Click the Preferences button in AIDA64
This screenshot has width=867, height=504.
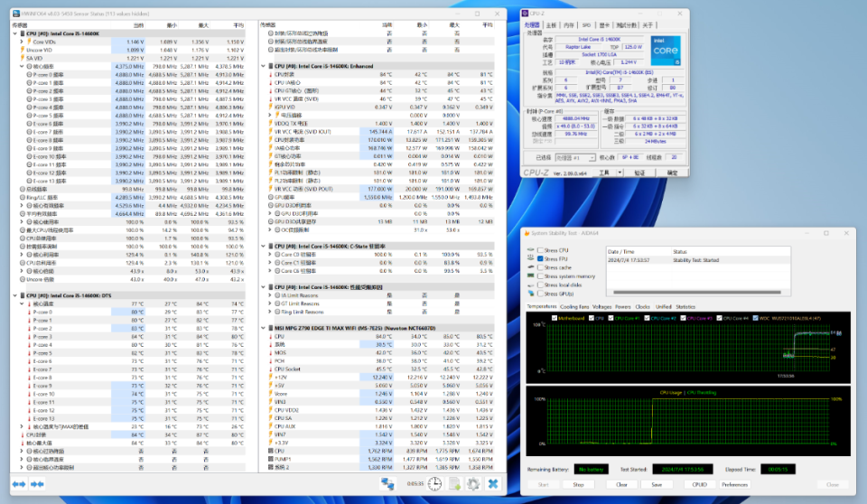pyautogui.click(x=734, y=485)
